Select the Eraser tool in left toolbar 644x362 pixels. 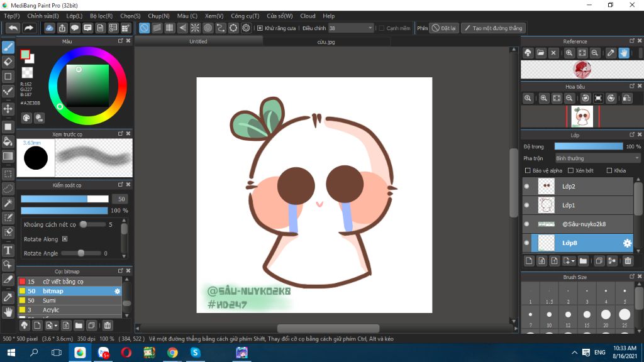(8, 62)
